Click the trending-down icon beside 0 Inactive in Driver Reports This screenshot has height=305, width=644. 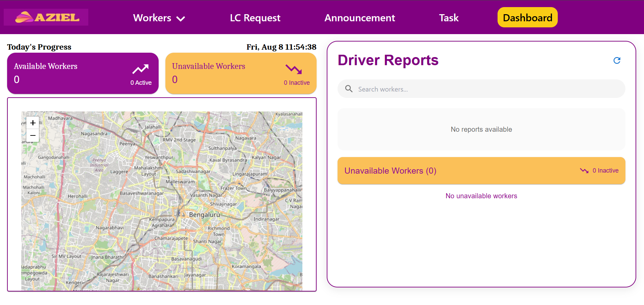584,171
